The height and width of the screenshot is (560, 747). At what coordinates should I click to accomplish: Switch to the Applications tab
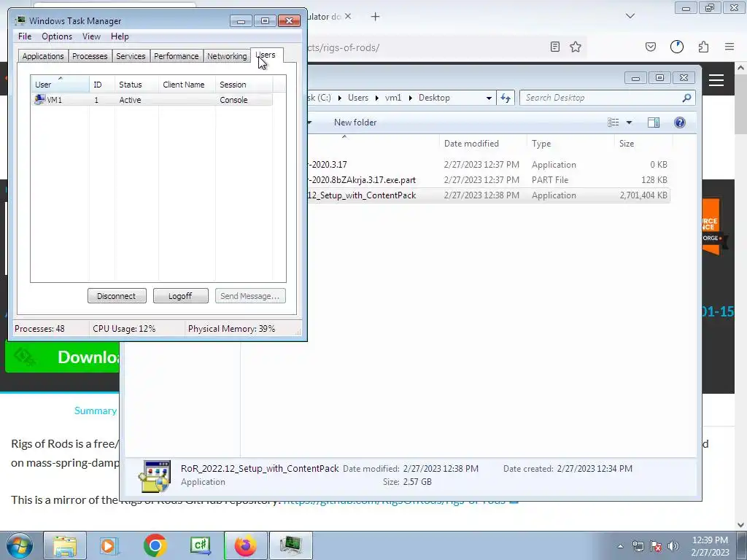(43, 56)
